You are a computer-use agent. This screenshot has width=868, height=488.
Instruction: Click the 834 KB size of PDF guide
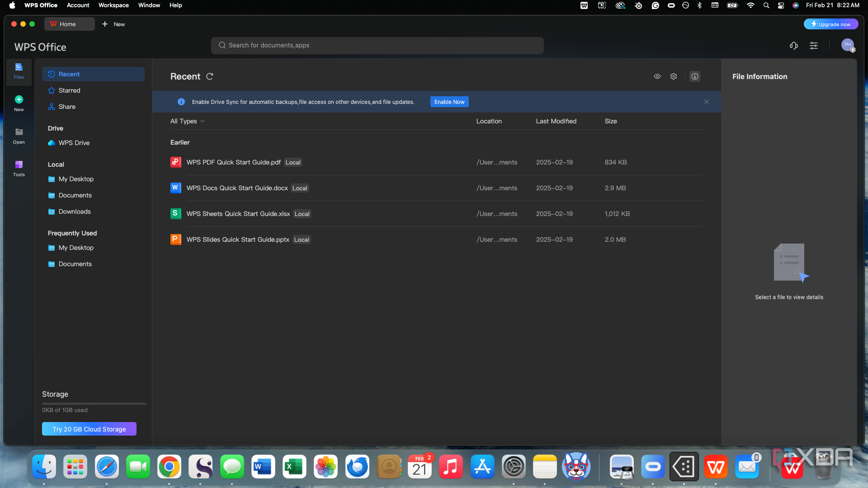(x=616, y=162)
